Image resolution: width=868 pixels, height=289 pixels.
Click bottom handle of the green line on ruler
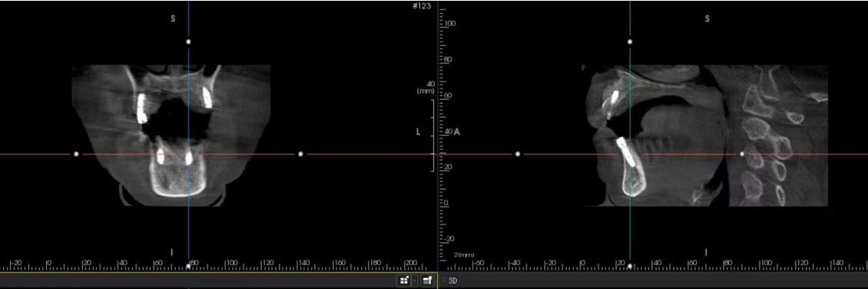click(629, 266)
